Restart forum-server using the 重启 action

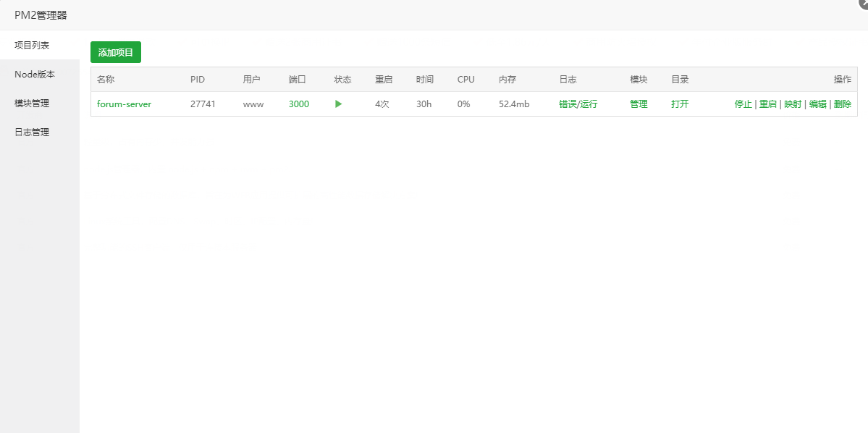tap(767, 104)
